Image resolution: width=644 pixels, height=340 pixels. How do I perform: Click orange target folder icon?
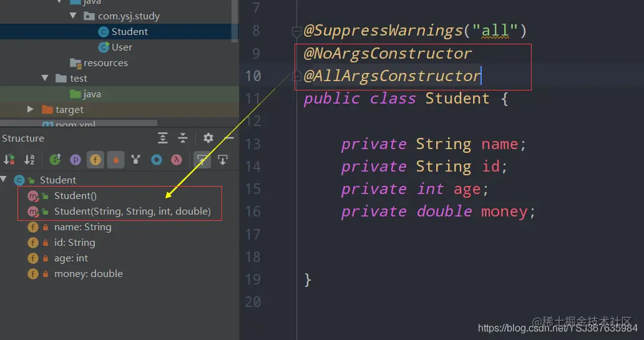point(47,110)
